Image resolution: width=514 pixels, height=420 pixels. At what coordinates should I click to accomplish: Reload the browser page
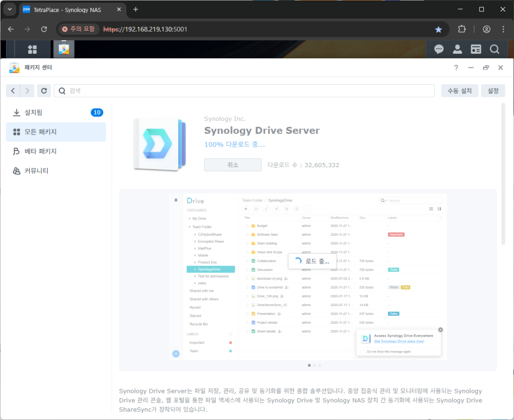point(44,29)
